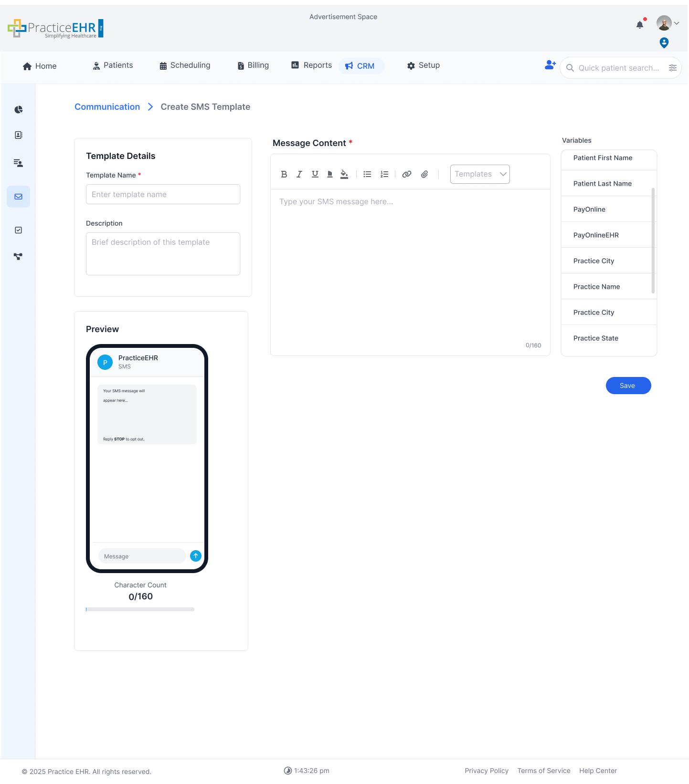Click the search magnifier icon
The image size is (689, 784).
point(570,68)
